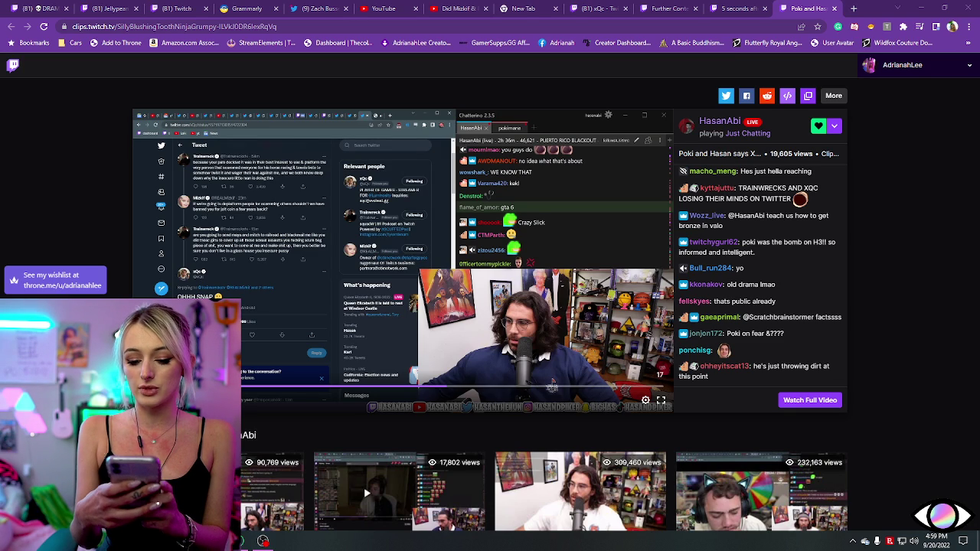Close the Poki and Hasan tab
This screenshot has height=551, width=980.
834,8
